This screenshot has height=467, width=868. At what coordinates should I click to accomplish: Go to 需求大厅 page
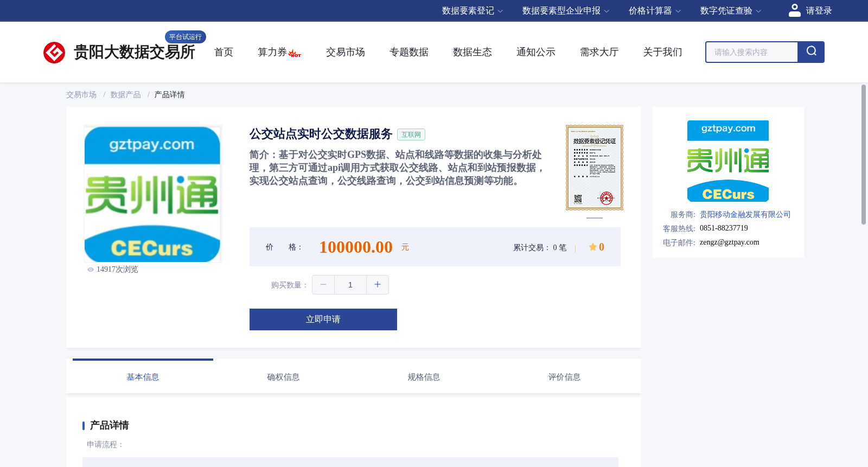[599, 52]
